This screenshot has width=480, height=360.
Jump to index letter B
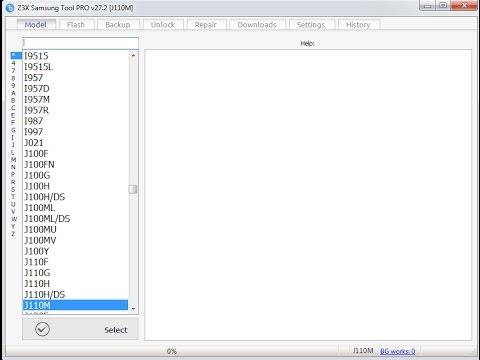point(13,100)
